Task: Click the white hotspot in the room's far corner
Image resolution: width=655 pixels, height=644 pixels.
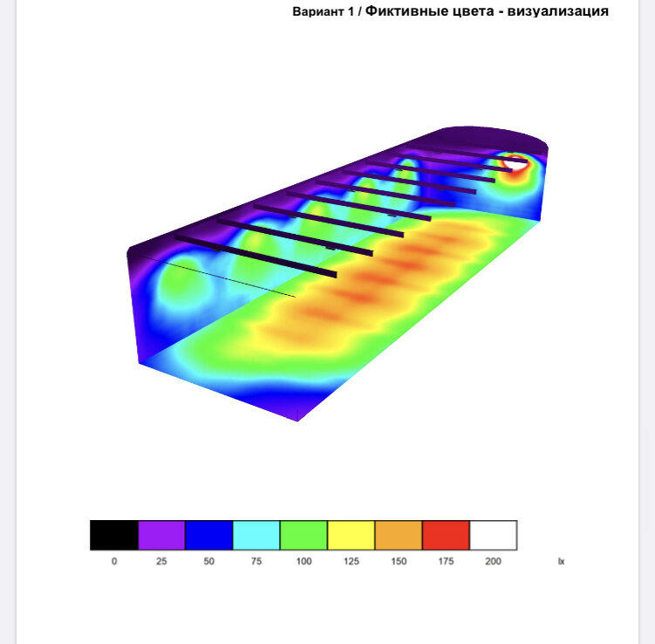Action: click(x=516, y=162)
